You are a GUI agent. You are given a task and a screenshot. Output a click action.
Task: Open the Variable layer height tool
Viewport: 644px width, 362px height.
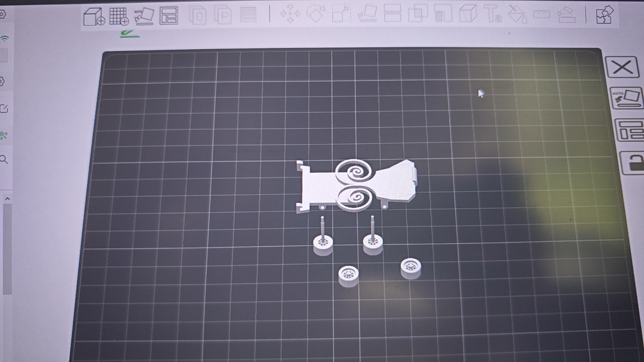click(x=248, y=15)
